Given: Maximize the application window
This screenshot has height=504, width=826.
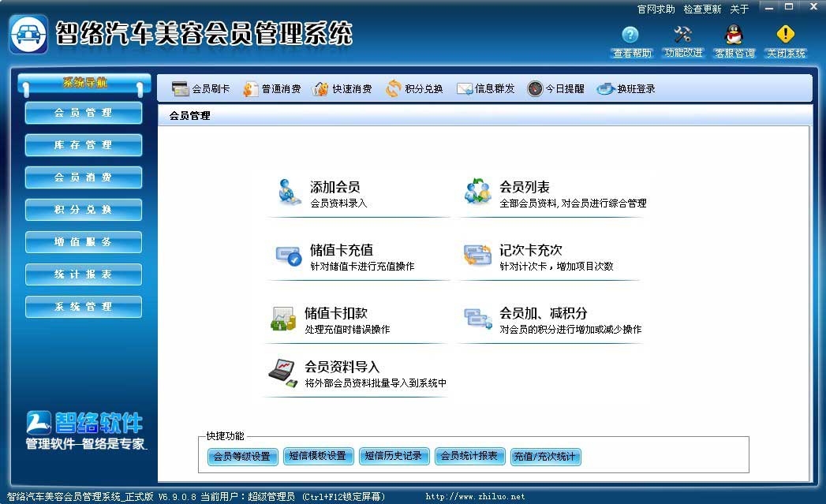Looking at the screenshot, I should (789, 7).
